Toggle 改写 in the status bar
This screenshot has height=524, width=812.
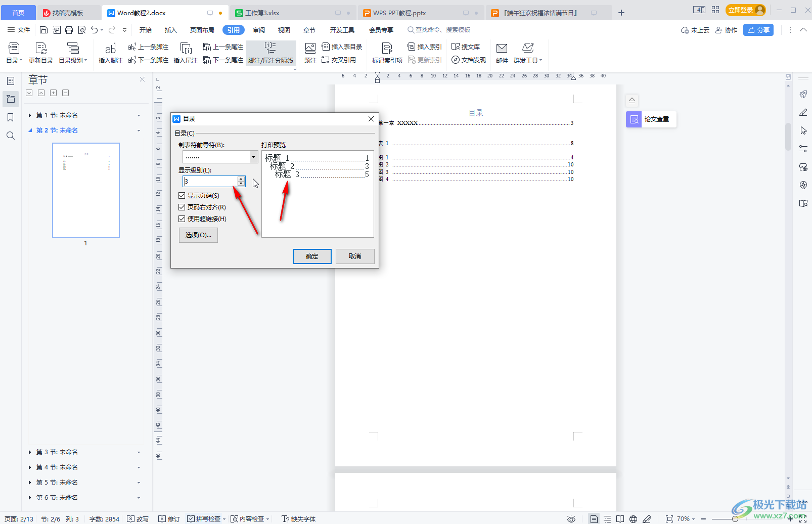138,519
